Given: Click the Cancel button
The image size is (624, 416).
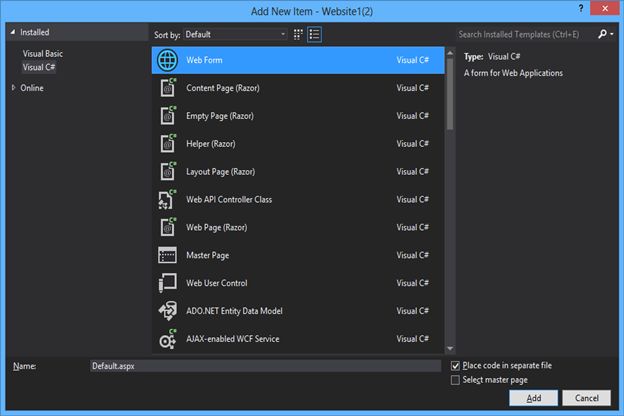Looking at the screenshot, I should pyautogui.click(x=587, y=398).
